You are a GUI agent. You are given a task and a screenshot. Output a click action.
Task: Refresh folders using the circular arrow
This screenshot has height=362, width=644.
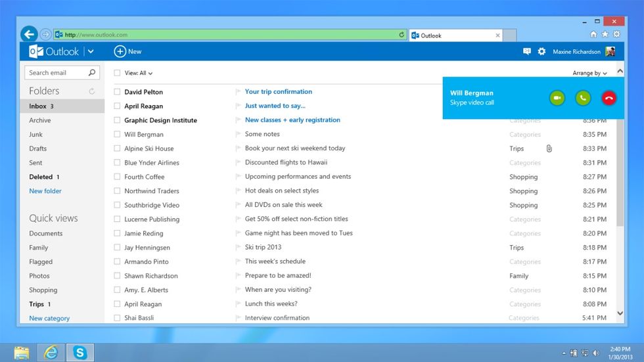coord(92,91)
